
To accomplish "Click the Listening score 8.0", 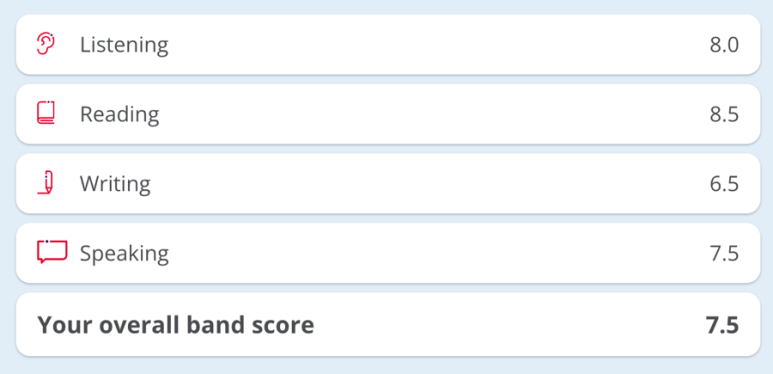I will tap(724, 45).
